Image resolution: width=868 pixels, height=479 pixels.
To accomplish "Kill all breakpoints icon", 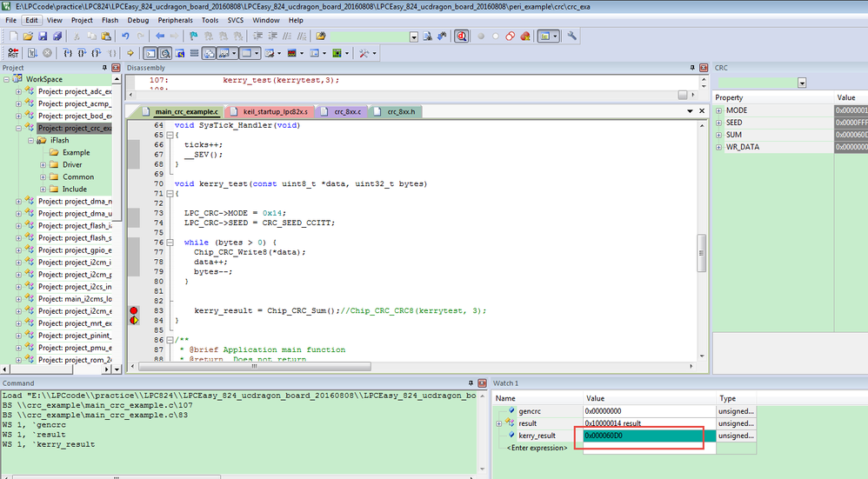I will (524, 36).
